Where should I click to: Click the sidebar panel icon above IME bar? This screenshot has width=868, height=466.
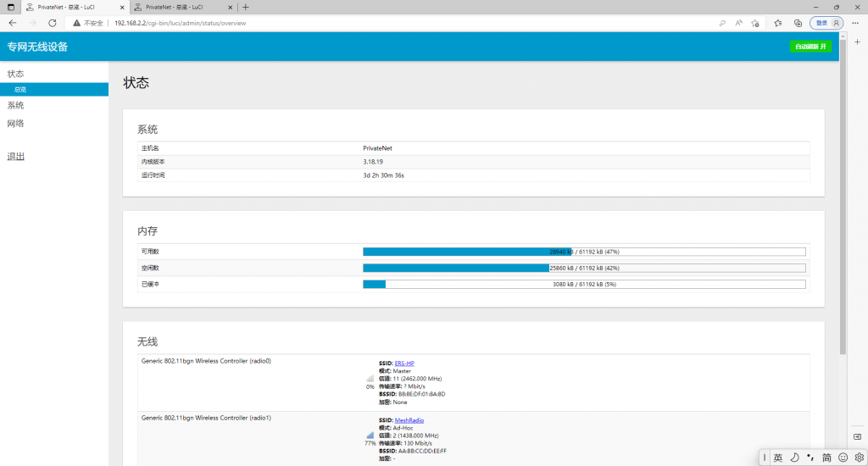tap(857, 436)
